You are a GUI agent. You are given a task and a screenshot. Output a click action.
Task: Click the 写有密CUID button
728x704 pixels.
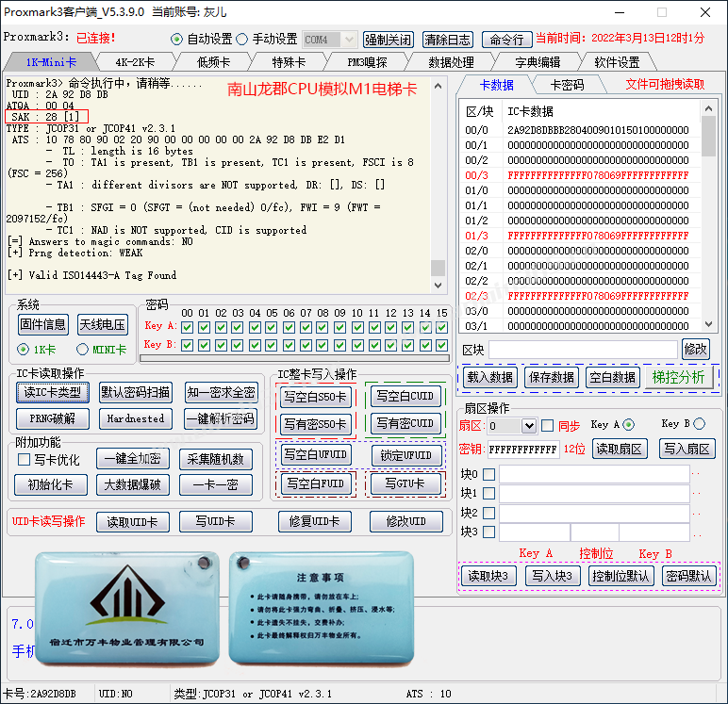point(405,423)
